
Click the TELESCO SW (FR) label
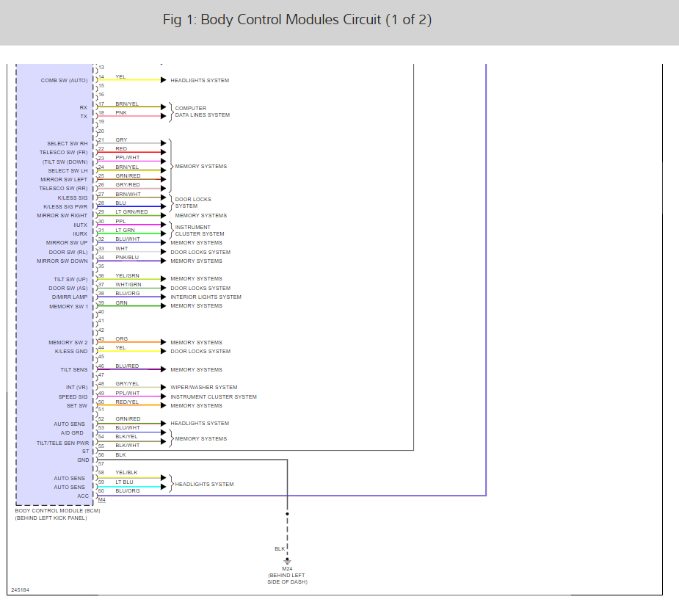tap(63, 153)
